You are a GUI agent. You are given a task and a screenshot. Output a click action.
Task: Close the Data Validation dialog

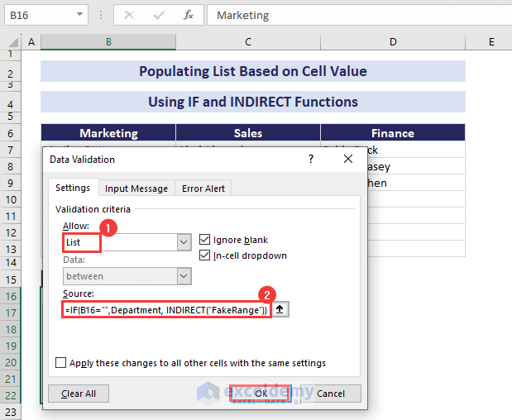click(348, 159)
